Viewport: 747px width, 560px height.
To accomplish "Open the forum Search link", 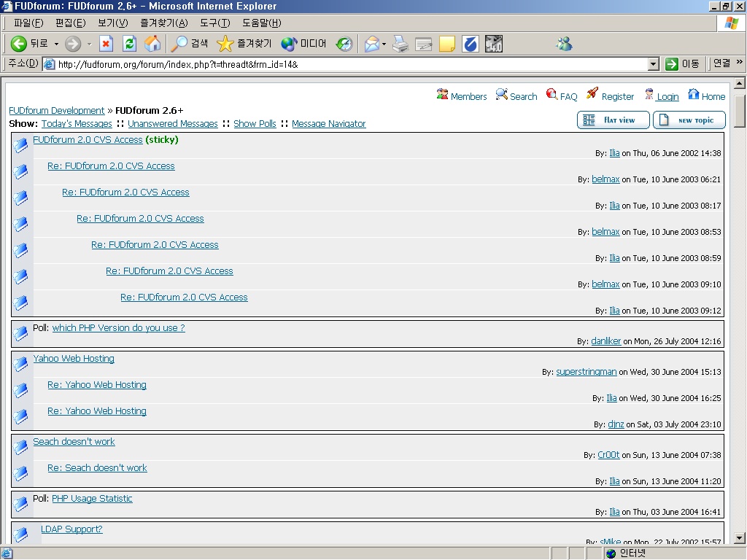I will 524,97.
